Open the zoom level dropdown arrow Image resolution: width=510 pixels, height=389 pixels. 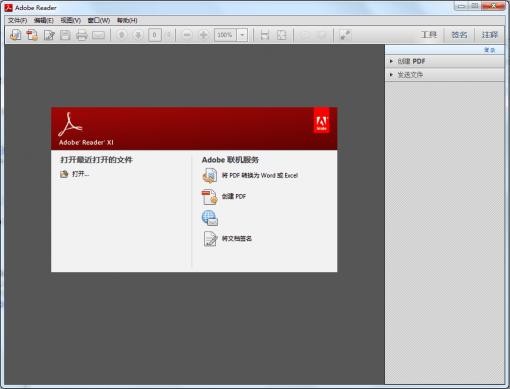[242, 35]
